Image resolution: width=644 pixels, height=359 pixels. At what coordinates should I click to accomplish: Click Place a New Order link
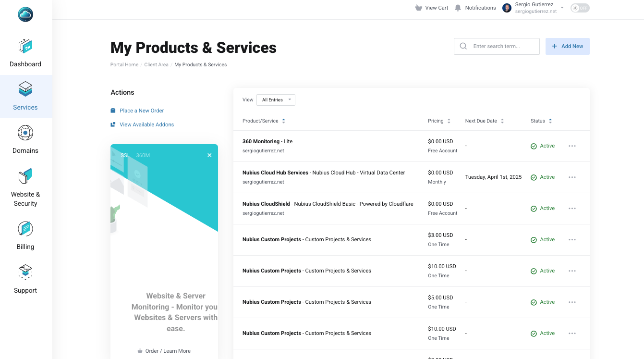tap(142, 111)
